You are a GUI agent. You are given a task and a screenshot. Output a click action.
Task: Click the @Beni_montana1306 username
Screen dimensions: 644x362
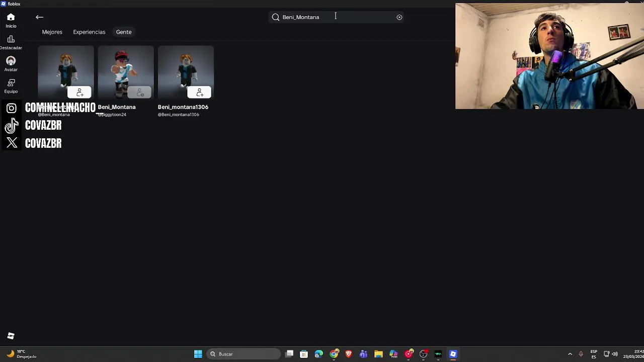[179, 115]
